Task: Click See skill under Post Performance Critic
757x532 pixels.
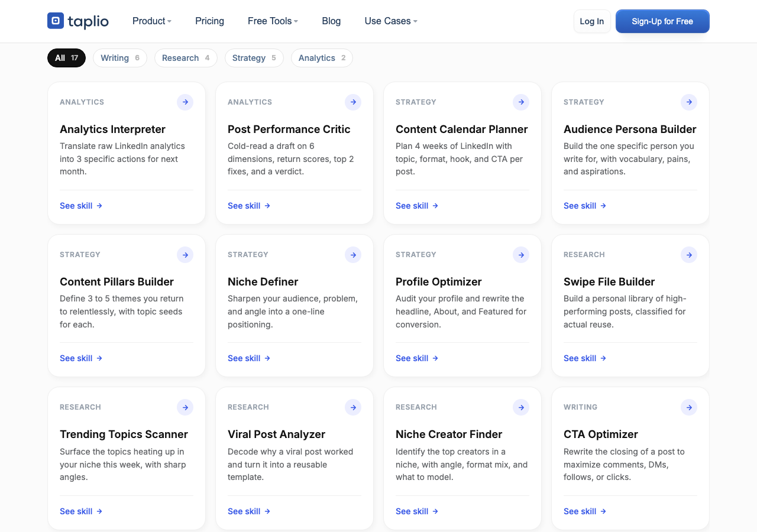Action: tap(249, 206)
